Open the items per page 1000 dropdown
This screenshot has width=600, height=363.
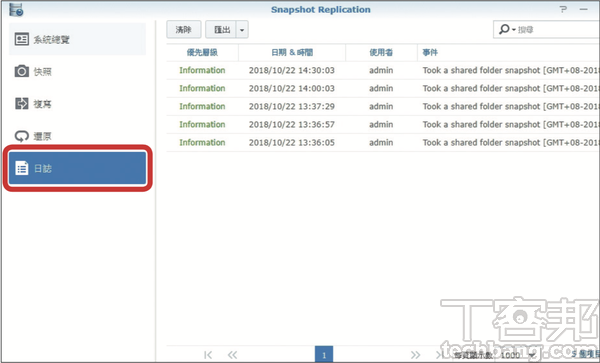[517, 355]
